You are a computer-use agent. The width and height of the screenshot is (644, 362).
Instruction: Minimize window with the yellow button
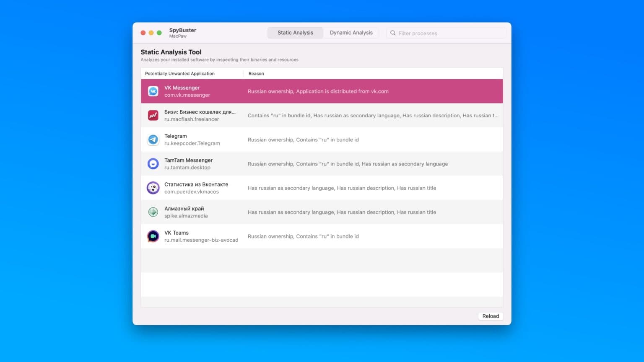(151, 33)
